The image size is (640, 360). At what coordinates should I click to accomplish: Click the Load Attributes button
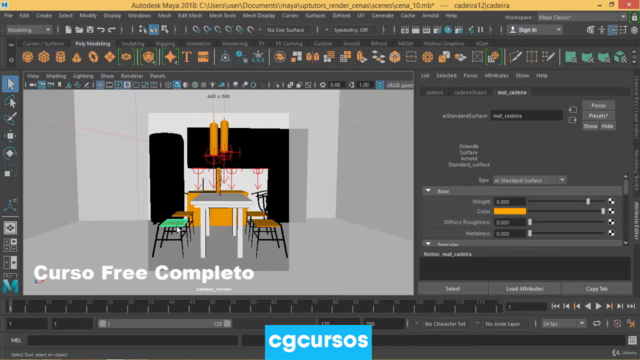pos(524,289)
